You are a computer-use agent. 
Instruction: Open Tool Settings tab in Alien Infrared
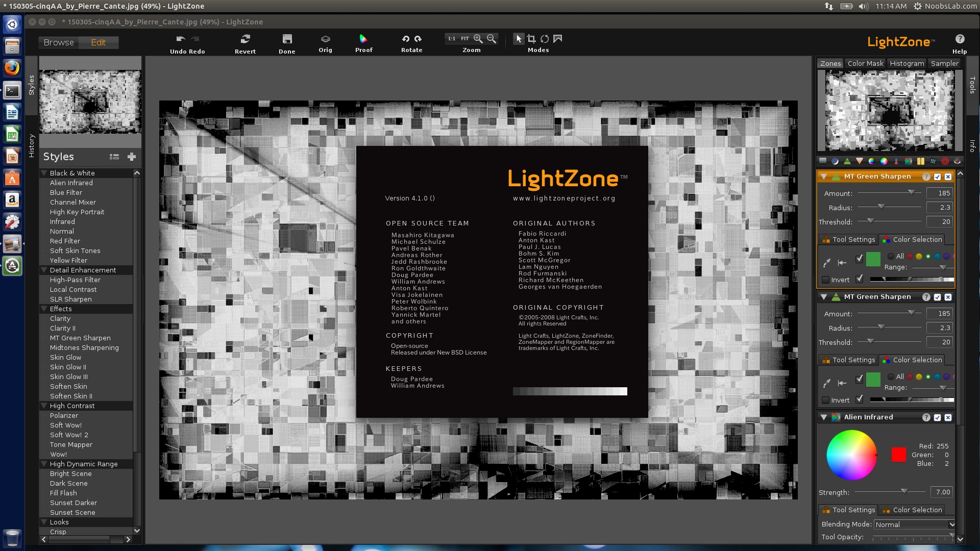tap(848, 510)
